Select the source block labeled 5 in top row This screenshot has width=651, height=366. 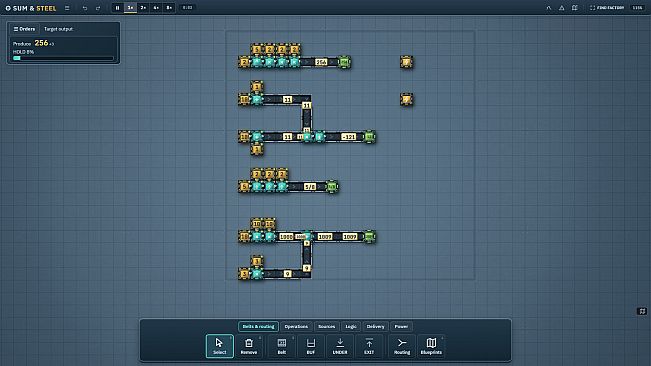point(257,49)
